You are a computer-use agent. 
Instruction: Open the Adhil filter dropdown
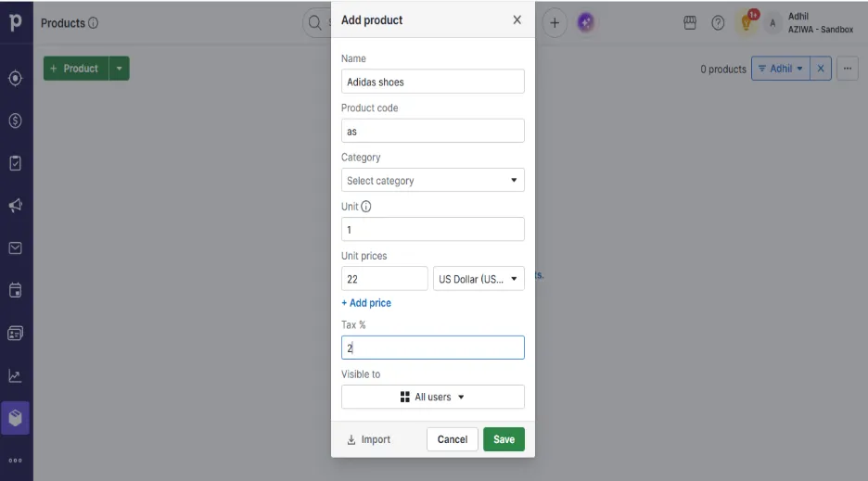781,69
